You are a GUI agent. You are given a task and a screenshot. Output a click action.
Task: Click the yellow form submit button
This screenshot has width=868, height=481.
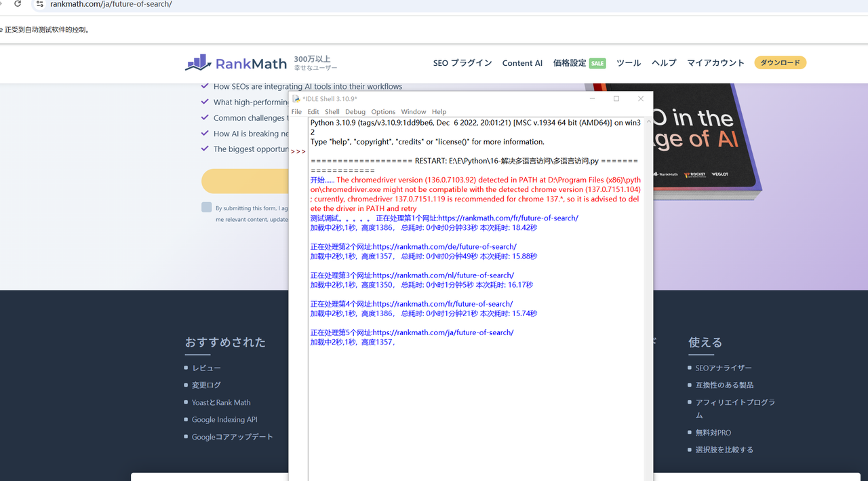(245, 181)
